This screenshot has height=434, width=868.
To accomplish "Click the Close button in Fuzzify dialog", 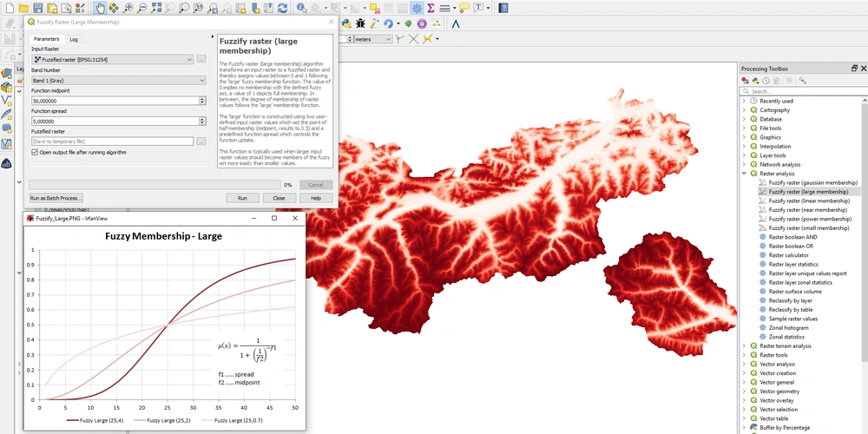I will click(279, 198).
